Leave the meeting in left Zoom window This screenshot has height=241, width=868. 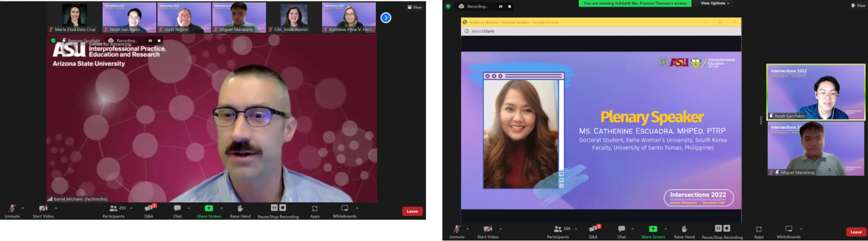[x=412, y=211]
